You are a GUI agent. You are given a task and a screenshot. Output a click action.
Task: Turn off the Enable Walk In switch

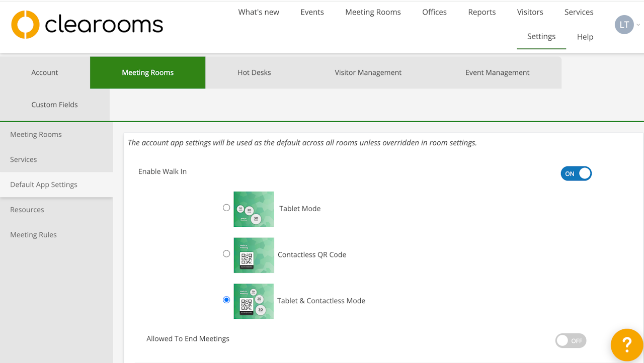(576, 173)
